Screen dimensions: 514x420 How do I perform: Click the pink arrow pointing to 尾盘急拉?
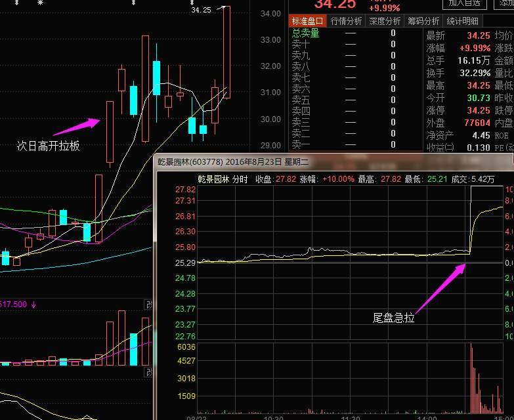(440, 287)
